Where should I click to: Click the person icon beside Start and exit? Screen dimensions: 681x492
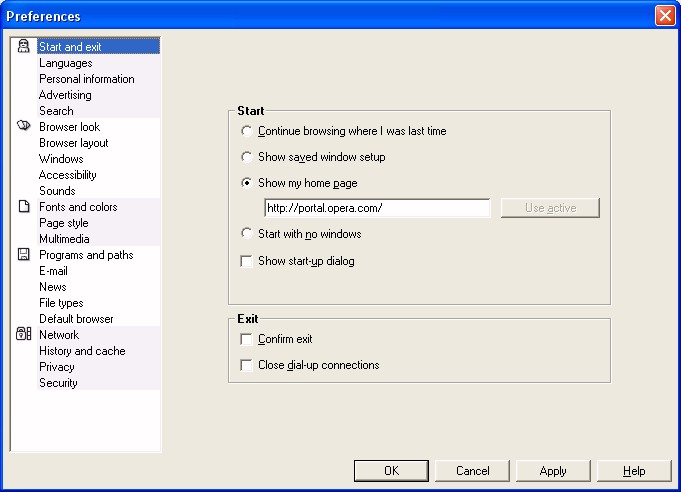pyautogui.click(x=23, y=46)
